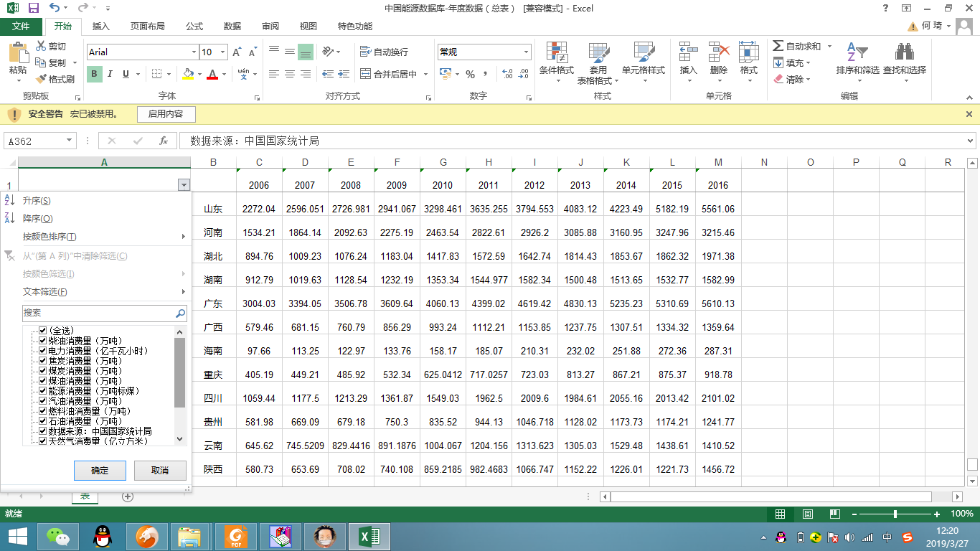The image size is (980, 551).
Task: Click the fill color yellow bucket
Action: (x=188, y=74)
